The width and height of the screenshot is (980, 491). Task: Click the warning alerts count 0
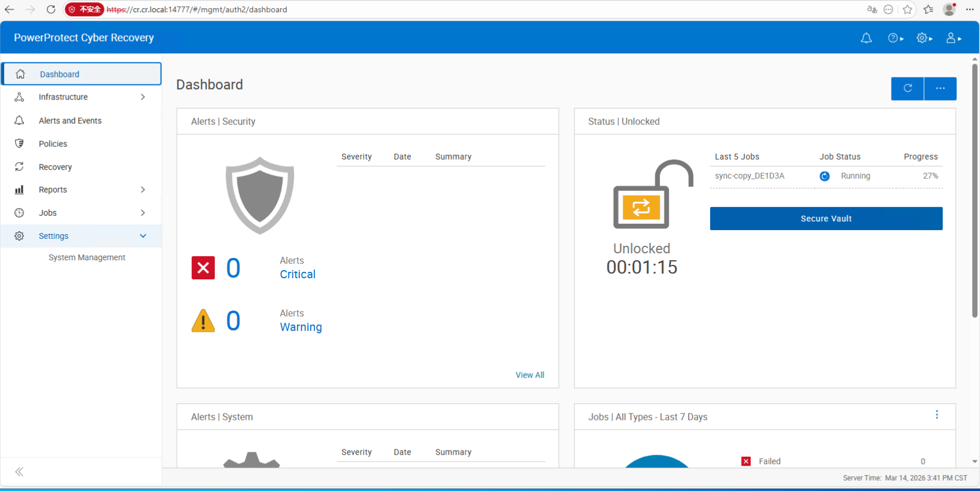pos(233,320)
